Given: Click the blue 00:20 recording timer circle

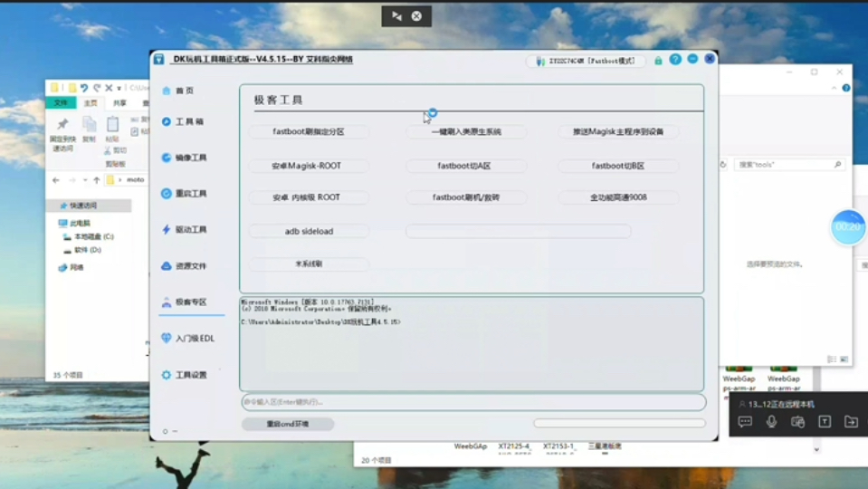Looking at the screenshot, I should pos(848,227).
